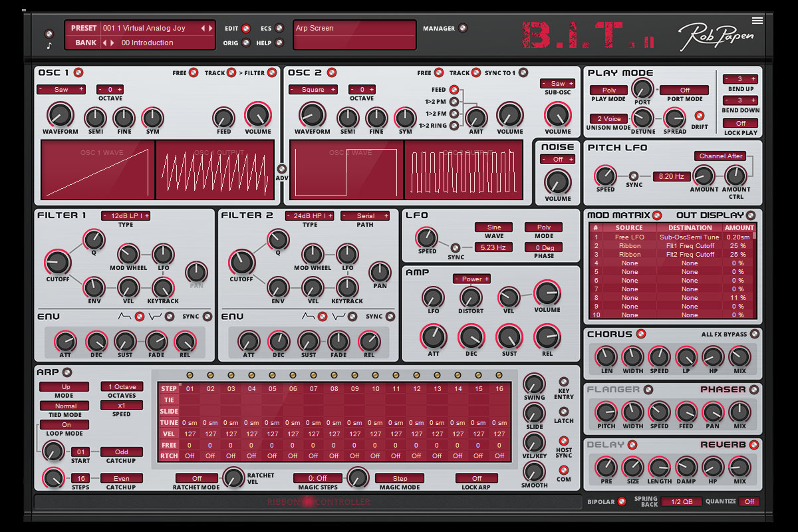Image resolution: width=798 pixels, height=532 pixels.
Task: Click the arp 1 Octave button
Action: click(x=122, y=386)
